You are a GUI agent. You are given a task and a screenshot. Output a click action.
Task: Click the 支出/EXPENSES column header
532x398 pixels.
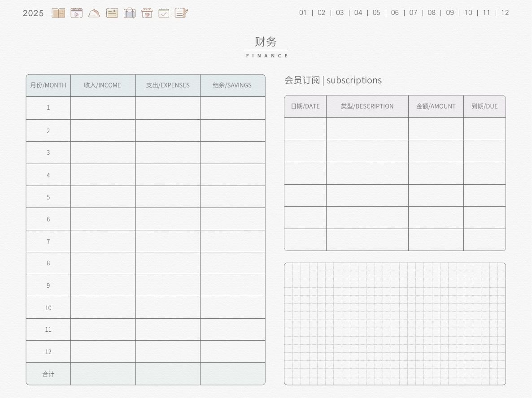tap(168, 86)
